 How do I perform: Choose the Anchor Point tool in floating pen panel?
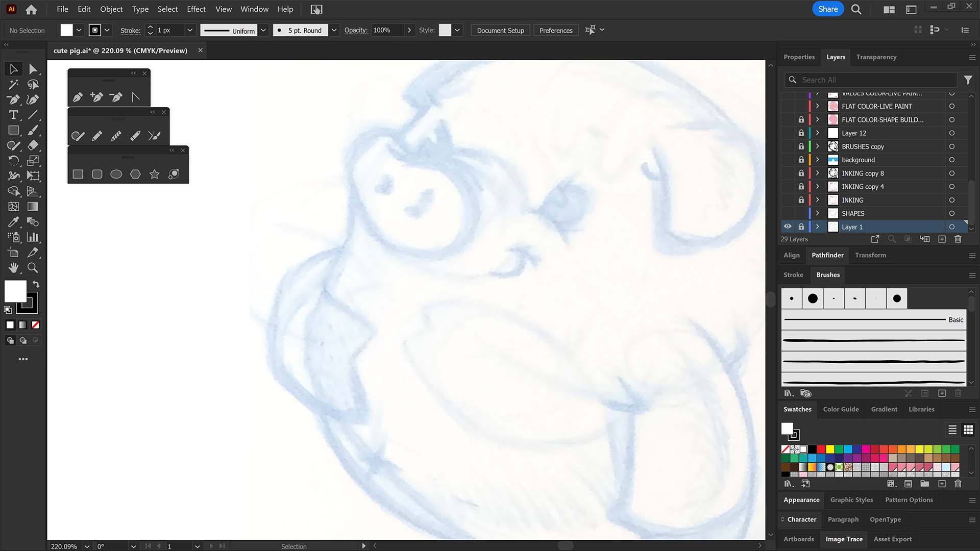click(135, 97)
